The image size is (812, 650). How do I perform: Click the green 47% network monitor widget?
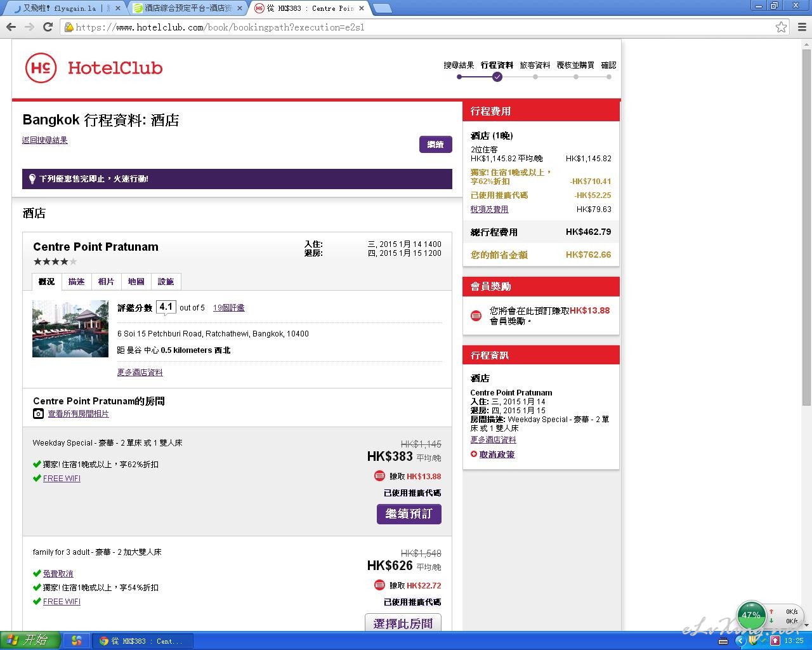pos(752,614)
